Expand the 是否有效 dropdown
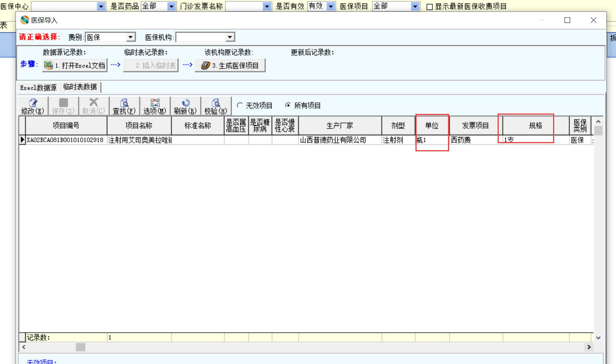The width and height of the screenshot is (616, 364). pyautogui.click(x=331, y=6)
